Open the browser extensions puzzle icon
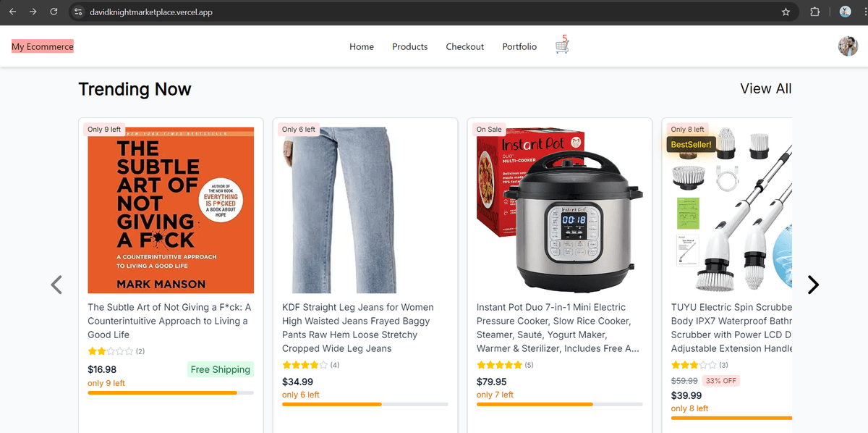The width and height of the screenshot is (868, 433). (814, 12)
